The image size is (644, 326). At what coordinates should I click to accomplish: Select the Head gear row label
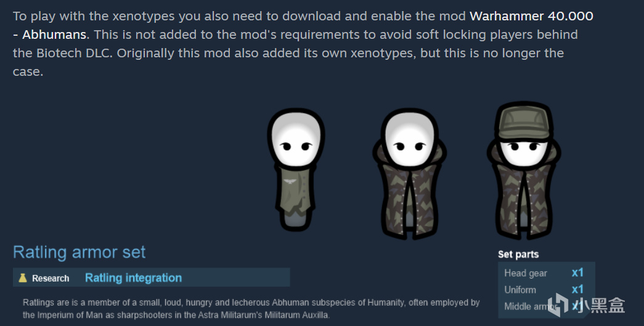[x=526, y=273]
